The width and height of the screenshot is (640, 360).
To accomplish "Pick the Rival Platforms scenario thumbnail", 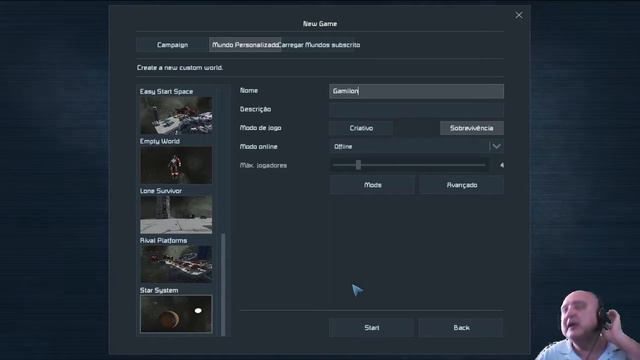I will 176,264.
